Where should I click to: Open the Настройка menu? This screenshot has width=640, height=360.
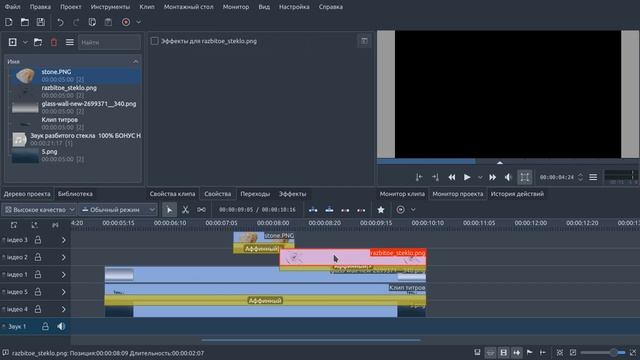(294, 7)
